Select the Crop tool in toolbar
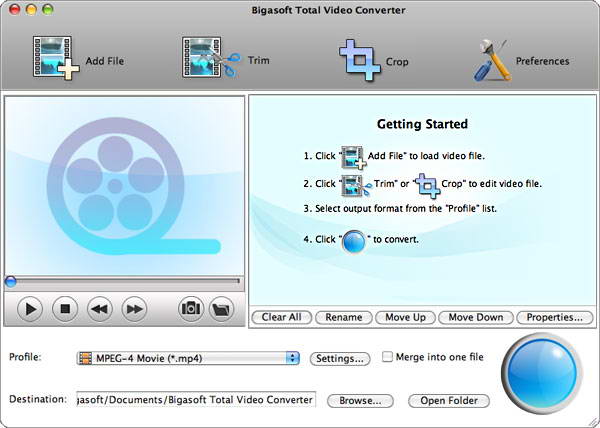Screen dimensions: 600x428 360,60
